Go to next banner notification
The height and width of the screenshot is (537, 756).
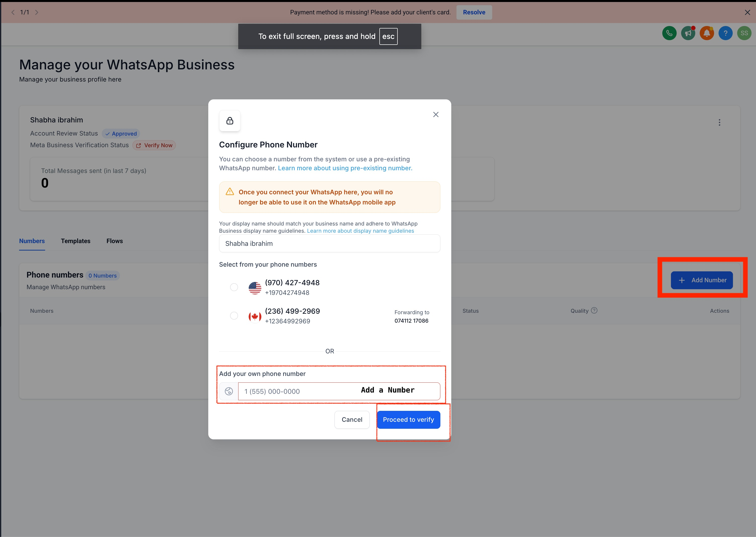pyautogui.click(x=37, y=12)
